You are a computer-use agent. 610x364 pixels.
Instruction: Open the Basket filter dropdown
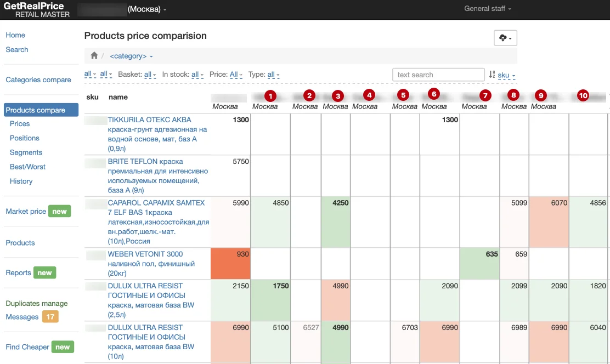pyautogui.click(x=150, y=75)
